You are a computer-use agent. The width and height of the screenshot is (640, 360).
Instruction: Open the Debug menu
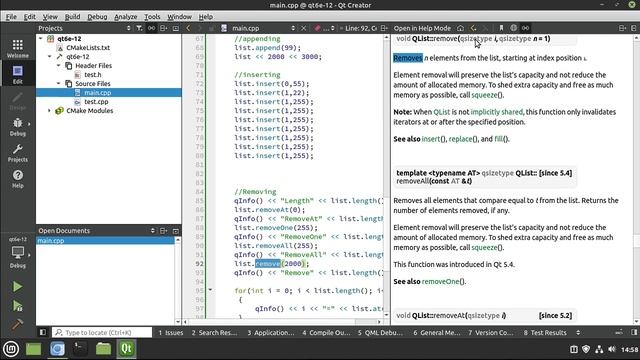[x=97, y=17]
